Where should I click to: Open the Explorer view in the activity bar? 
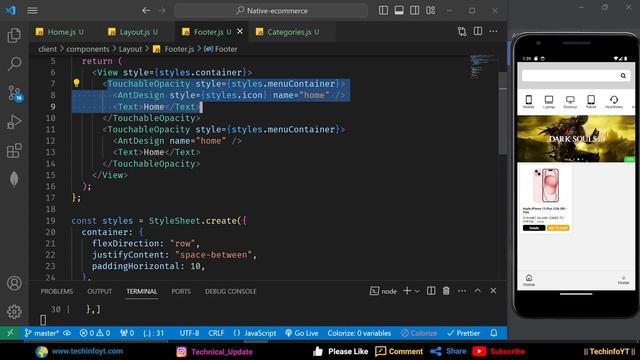point(14,36)
